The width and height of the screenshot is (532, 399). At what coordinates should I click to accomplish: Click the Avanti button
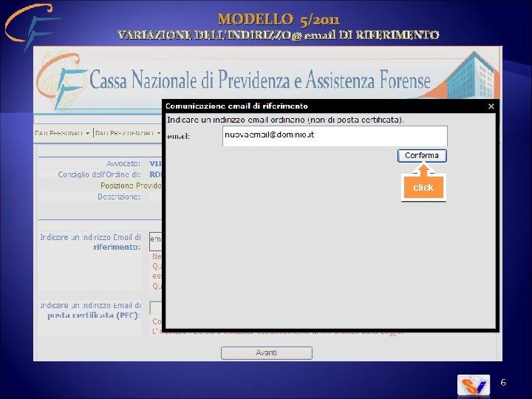coord(266,353)
